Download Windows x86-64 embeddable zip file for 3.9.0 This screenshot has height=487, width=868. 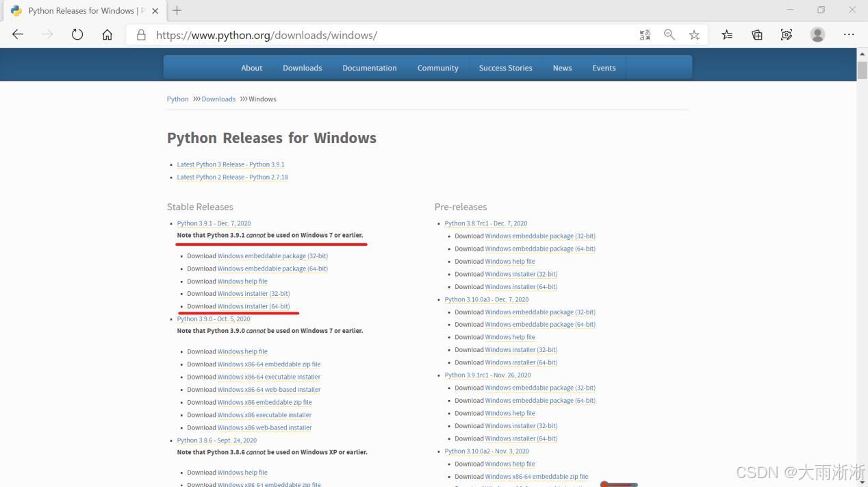(x=269, y=364)
